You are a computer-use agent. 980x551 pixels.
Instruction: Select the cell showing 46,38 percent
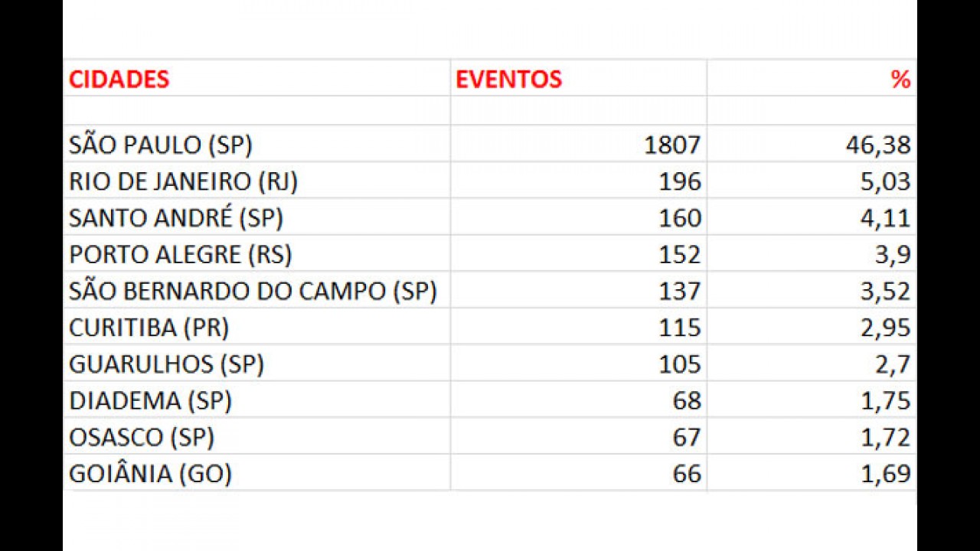click(812, 144)
